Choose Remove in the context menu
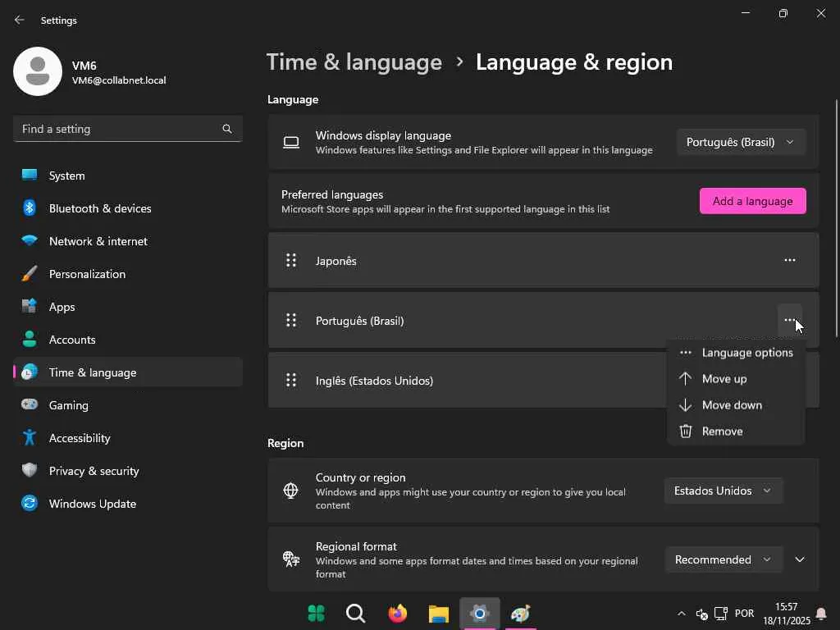Screen dimensions: 840x630 pyautogui.click(x=722, y=431)
